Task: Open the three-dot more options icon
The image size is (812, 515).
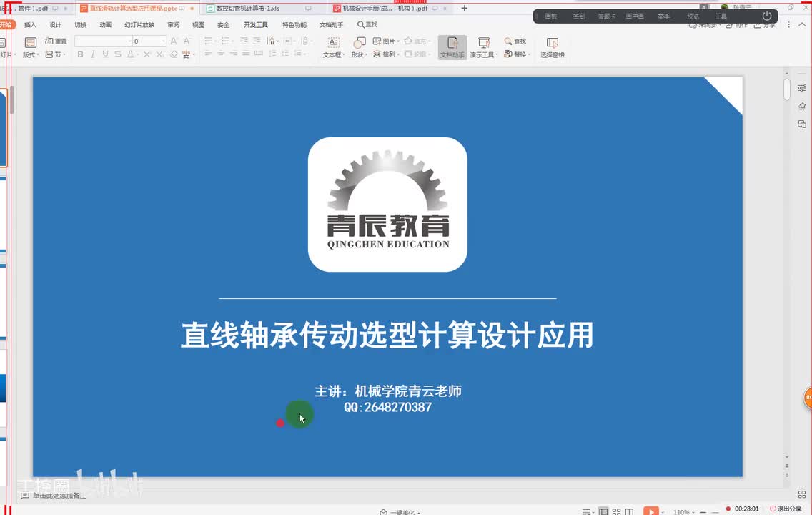Action: click(788, 24)
